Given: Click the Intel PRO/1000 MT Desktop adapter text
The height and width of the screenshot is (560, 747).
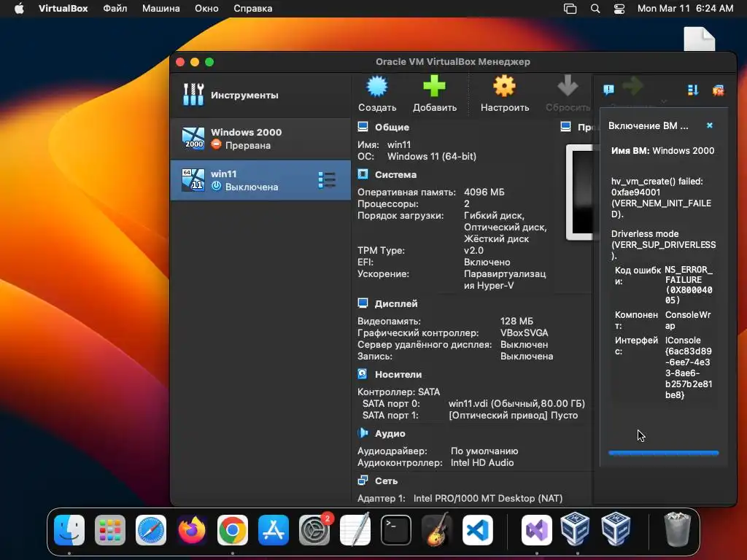Looking at the screenshot, I should (x=488, y=499).
